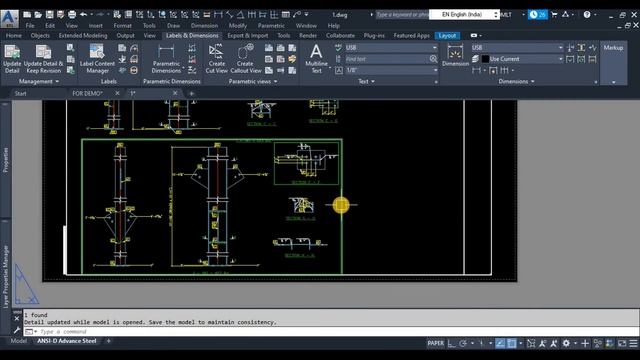Toggle PAPER space mode in status bar
The width and height of the screenshot is (640, 360).
[x=436, y=343]
